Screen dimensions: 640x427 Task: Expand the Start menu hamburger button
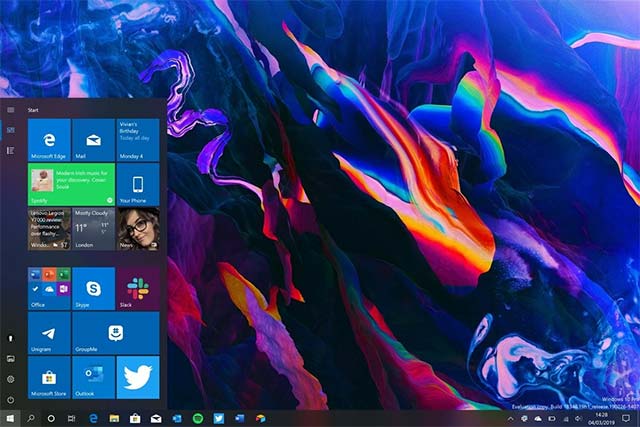click(10, 109)
